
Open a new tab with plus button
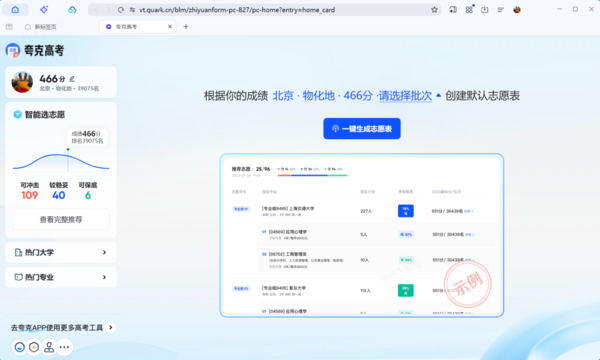click(x=186, y=27)
